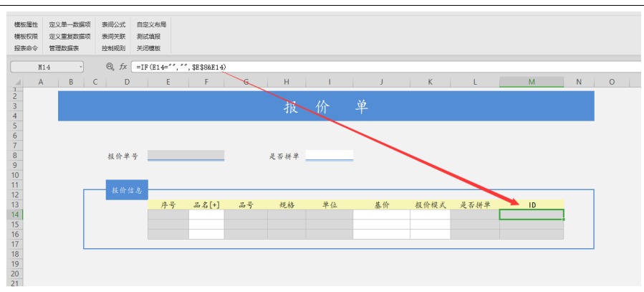The image size is (644, 292).
Task: Click 关闭模板 to close the template
Action: [x=148, y=48]
